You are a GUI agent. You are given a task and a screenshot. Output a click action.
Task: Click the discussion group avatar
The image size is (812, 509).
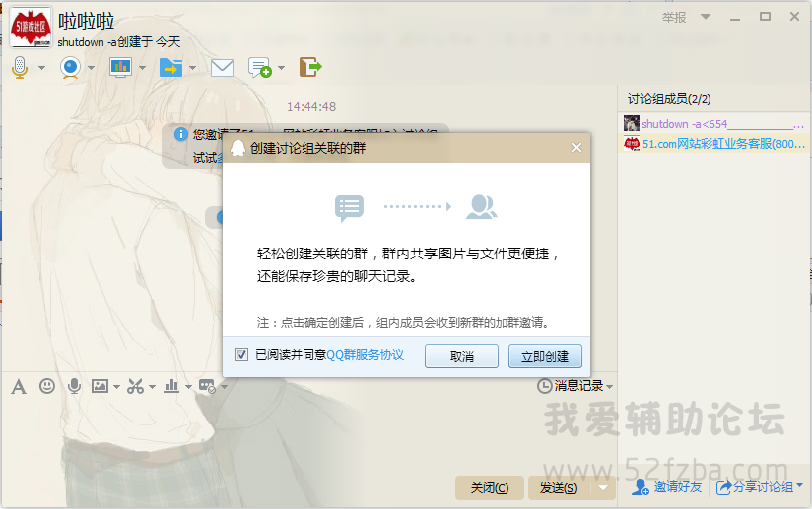point(31,27)
